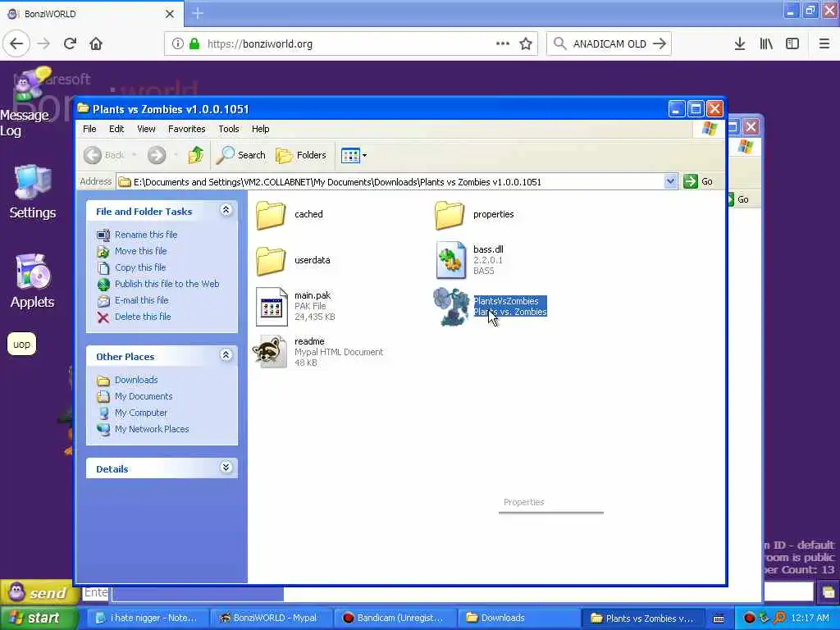This screenshot has width=840, height=630.
Task: Select the main.pak file icon
Action: (x=272, y=307)
